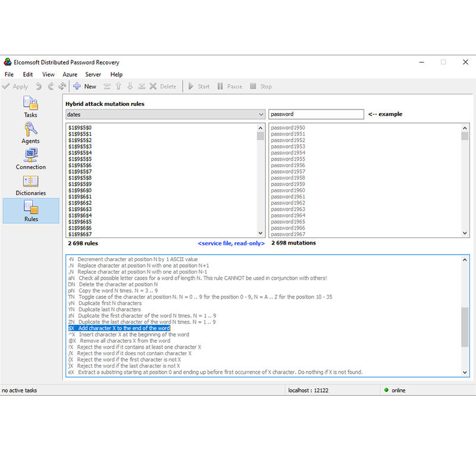Click 'Duplicate first N characters' description line
The image size is (476, 476).
point(105,303)
